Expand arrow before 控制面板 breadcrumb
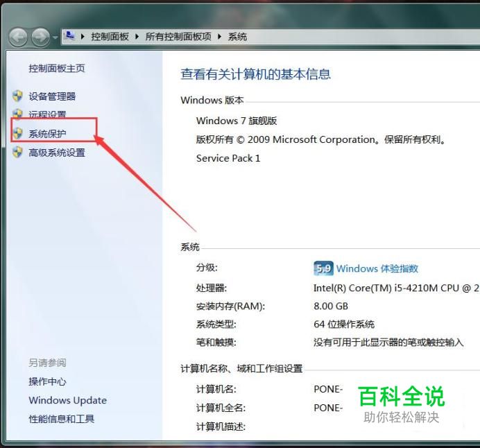Viewport: 480px width, 448px height. click(x=83, y=37)
